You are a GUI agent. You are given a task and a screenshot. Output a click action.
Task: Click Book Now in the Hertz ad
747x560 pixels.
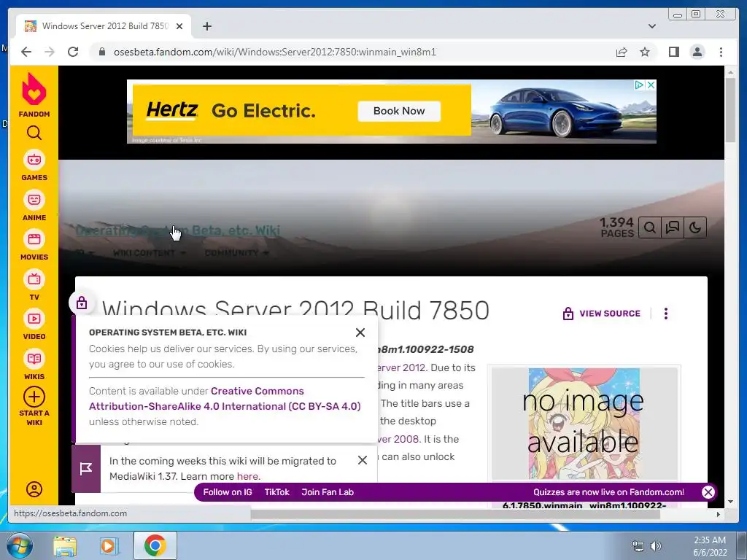pyautogui.click(x=399, y=111)
